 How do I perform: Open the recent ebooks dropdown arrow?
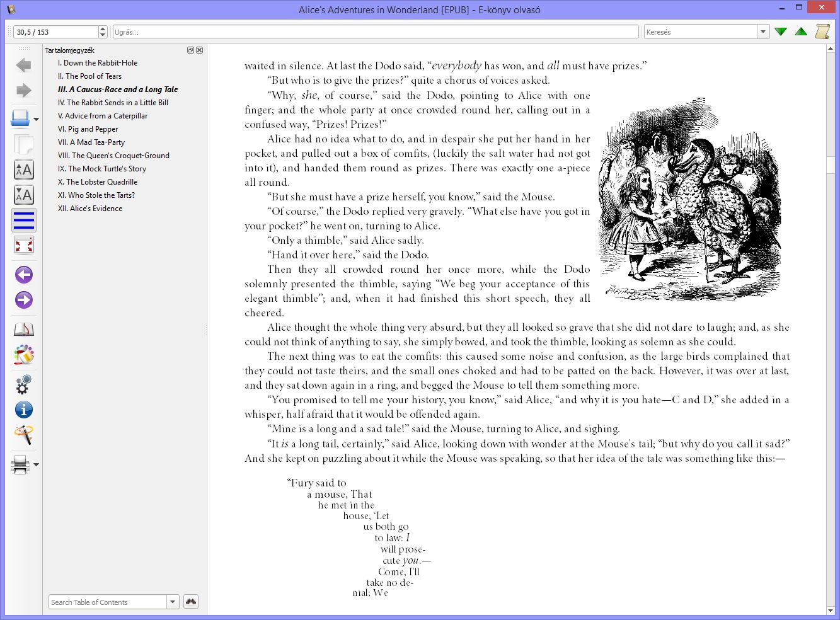tap(36, 119)
